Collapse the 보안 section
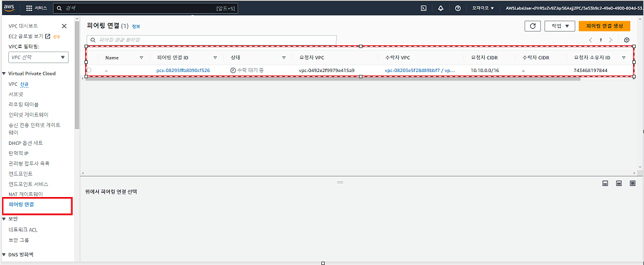644x265 pixels. click(x=3, y=218)
